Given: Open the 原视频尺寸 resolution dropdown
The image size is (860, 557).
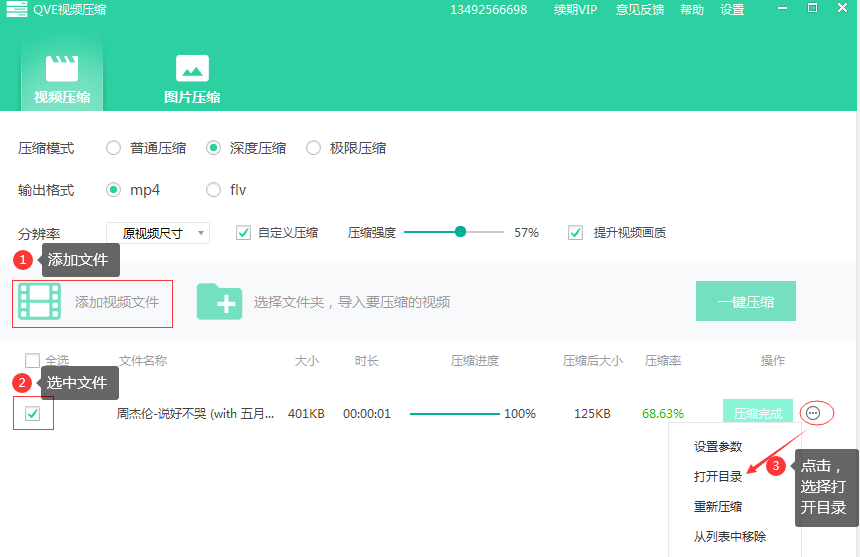Looking at the screenshot, I should (x=158, y=233).
